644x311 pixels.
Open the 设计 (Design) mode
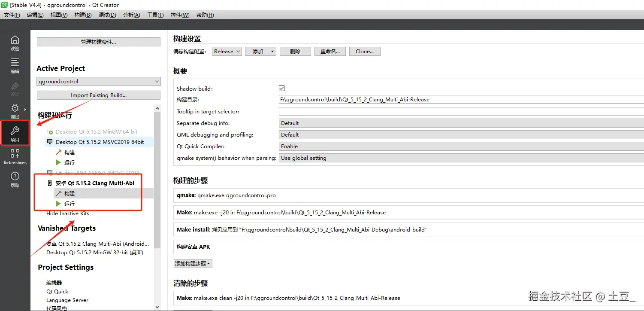click(x=15, y=89)
